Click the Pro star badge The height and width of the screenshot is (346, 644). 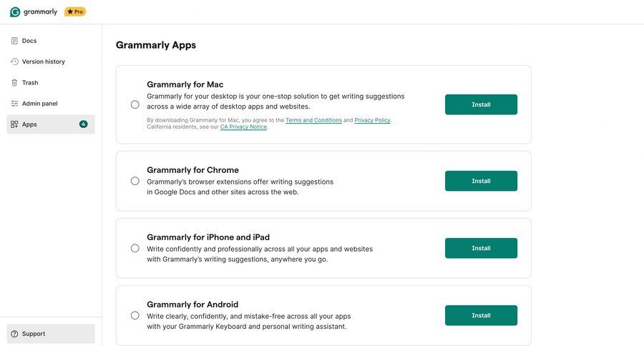75,12
